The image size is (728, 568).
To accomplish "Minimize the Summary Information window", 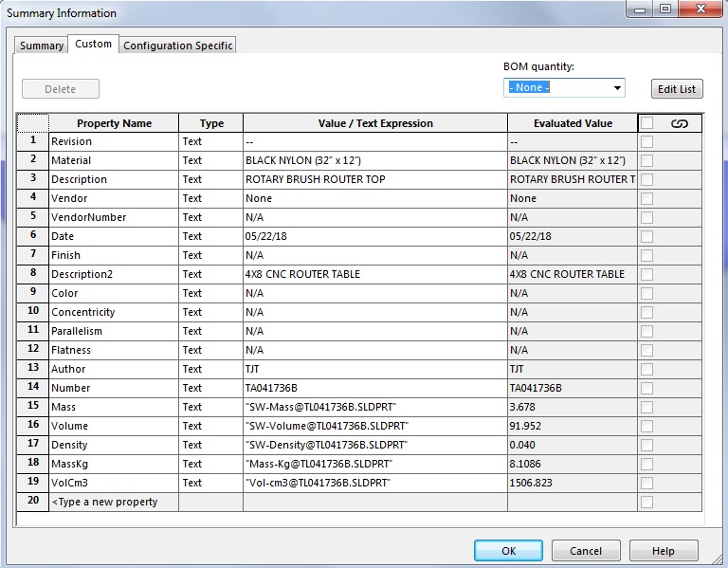I will [640, 9].
